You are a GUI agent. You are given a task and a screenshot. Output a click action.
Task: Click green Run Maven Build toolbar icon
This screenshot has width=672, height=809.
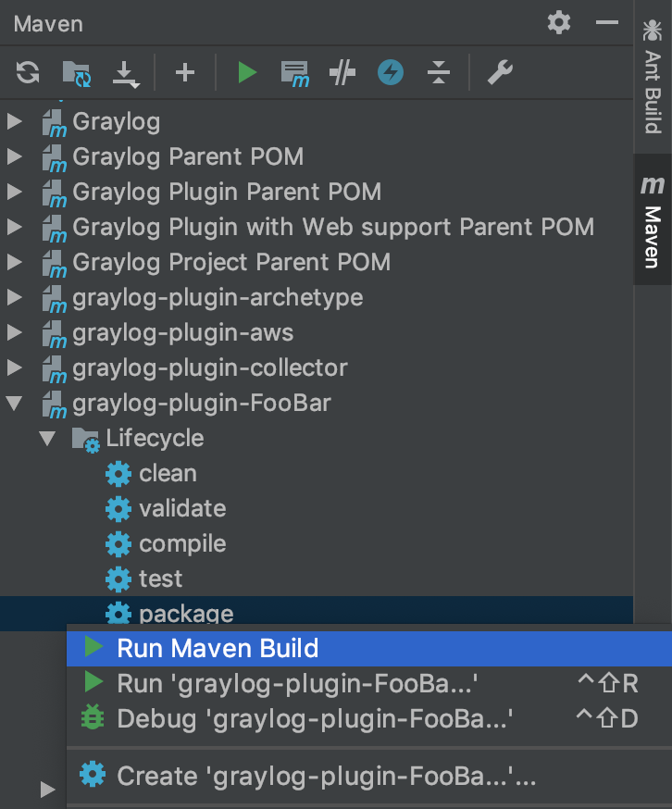(247, 72)
